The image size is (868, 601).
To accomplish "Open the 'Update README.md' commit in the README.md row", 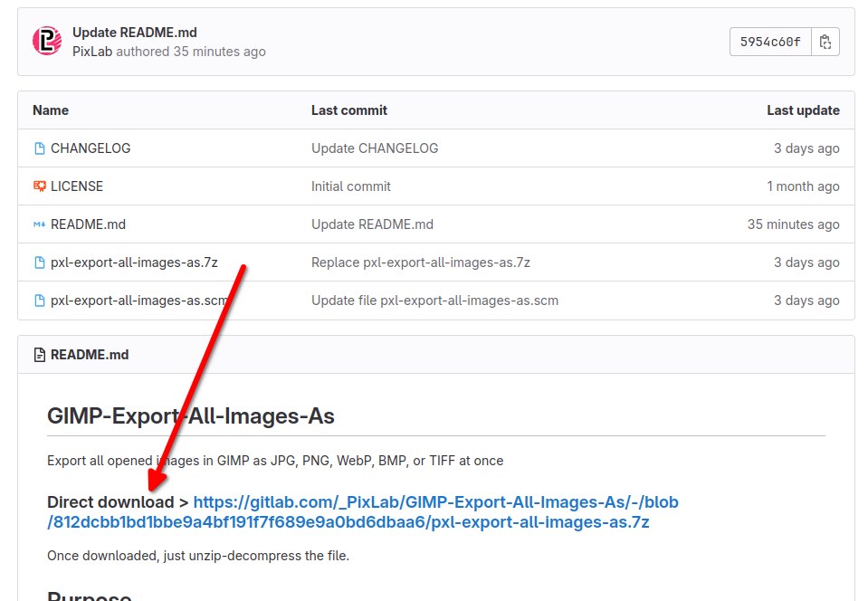I will click(373, 224).
